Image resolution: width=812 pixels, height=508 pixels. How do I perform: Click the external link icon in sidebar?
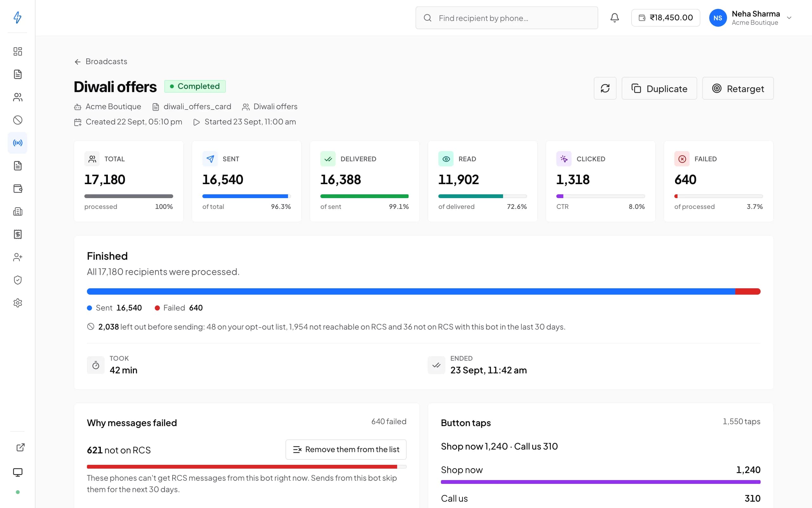[21, 447]
